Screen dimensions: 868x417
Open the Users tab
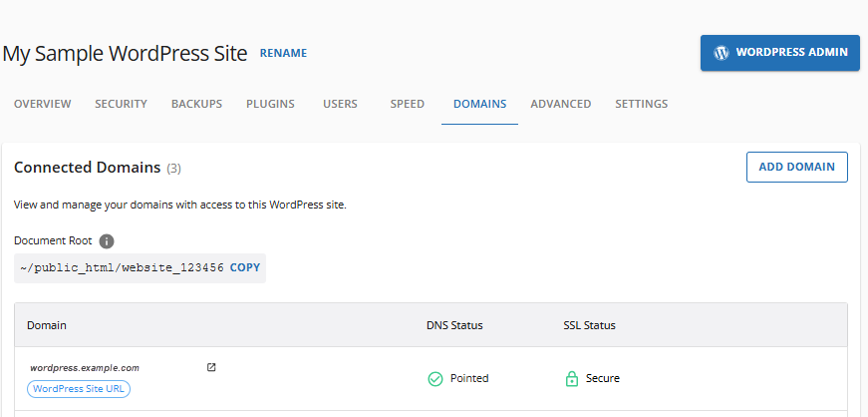tap(340, 104)
